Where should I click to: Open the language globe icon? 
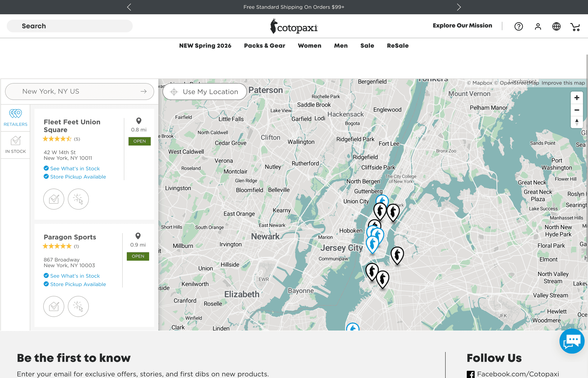[556, 26]
